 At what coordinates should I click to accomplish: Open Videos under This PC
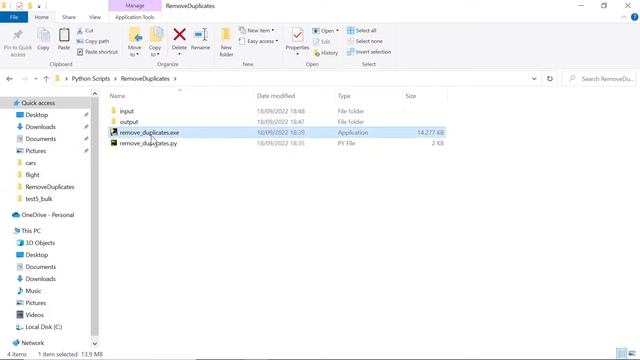[x=34, y=315]
